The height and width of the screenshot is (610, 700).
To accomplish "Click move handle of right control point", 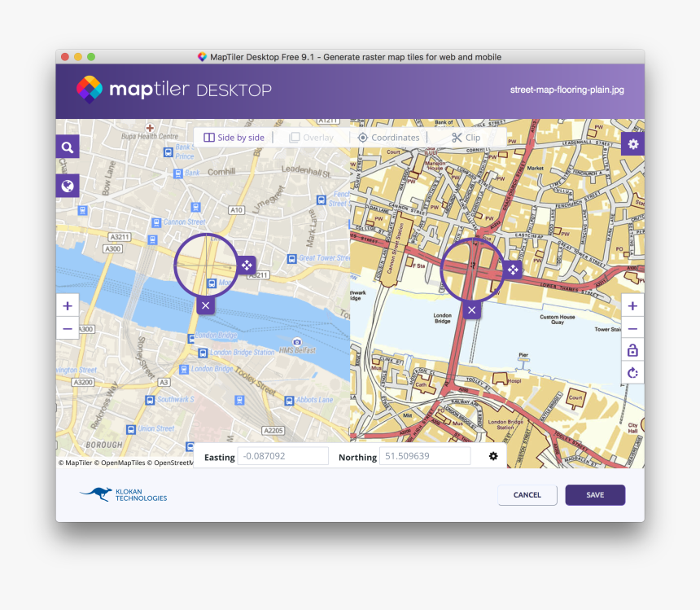I will click(x=513, y=270).
